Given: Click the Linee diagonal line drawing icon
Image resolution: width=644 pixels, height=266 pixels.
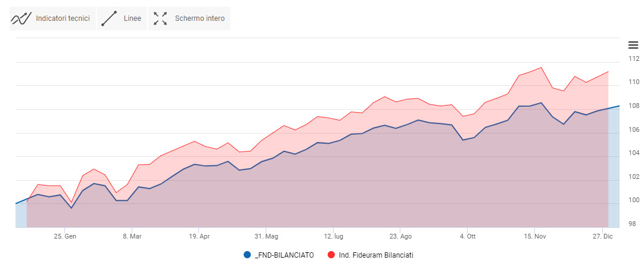Looking at the screenshot, I should click(x=108, y=18).
